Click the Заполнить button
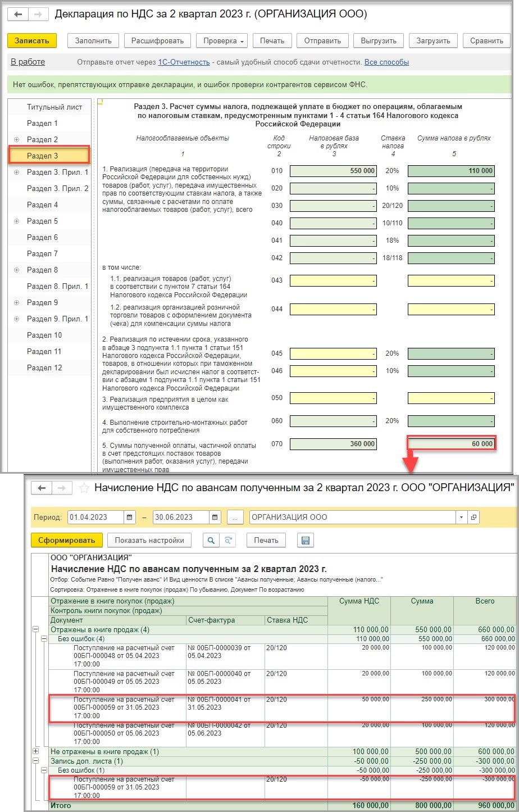Screen dimensions: 519x812 (93, 41)
